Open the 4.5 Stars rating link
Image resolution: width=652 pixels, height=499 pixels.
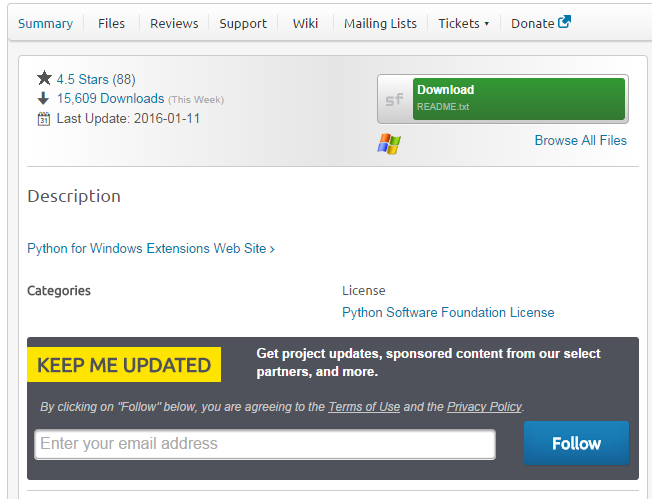tap(83, 79)
